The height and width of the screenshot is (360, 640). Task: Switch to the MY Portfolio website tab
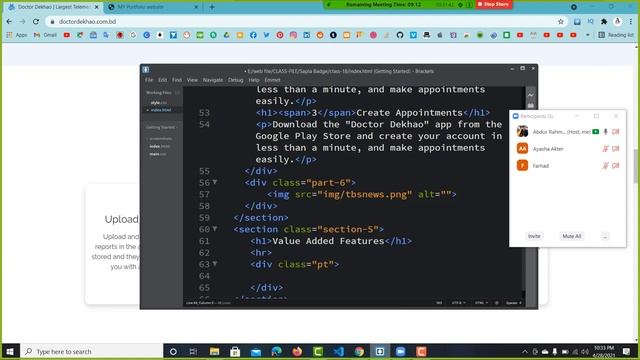point(152,7)
